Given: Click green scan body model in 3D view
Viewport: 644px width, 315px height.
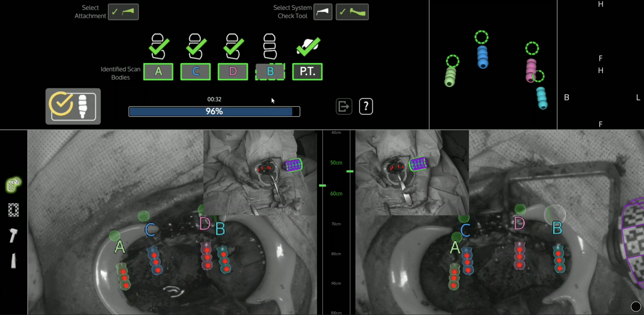Looking at the screenshot, I should pos(450,77).
